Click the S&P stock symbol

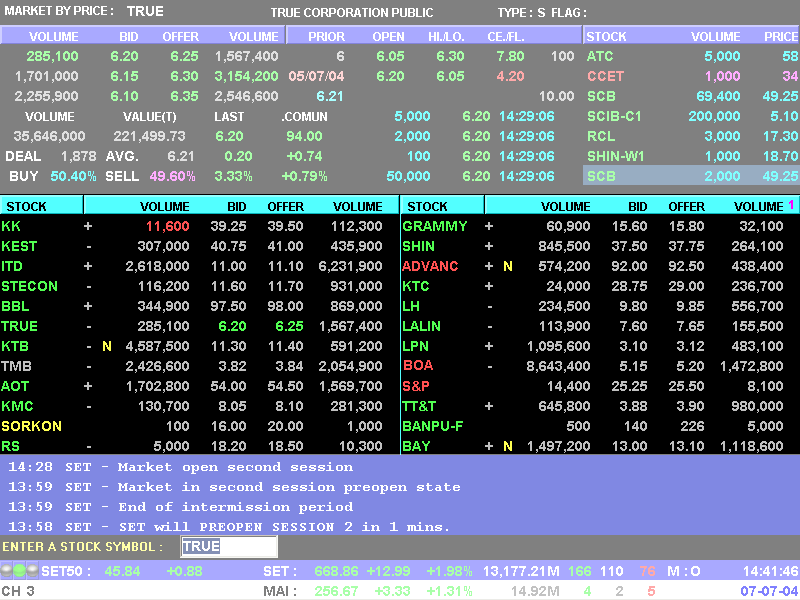[x=416, y=386]
